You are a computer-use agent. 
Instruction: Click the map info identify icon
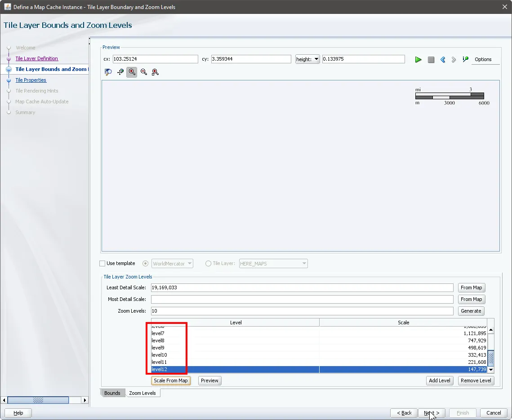pyautogui.click(x=465, y=59)
